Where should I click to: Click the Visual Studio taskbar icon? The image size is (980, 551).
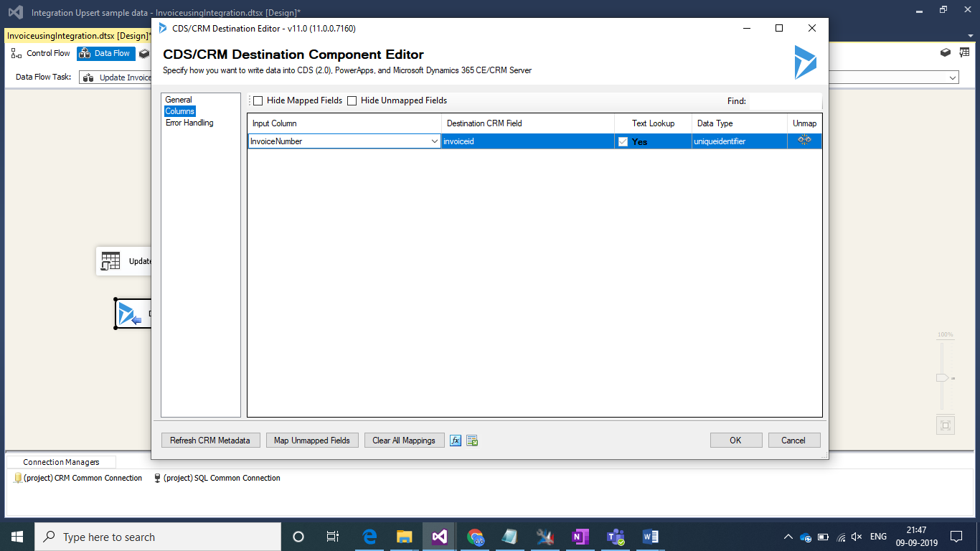pyautogui.click(x=440, y=537)
